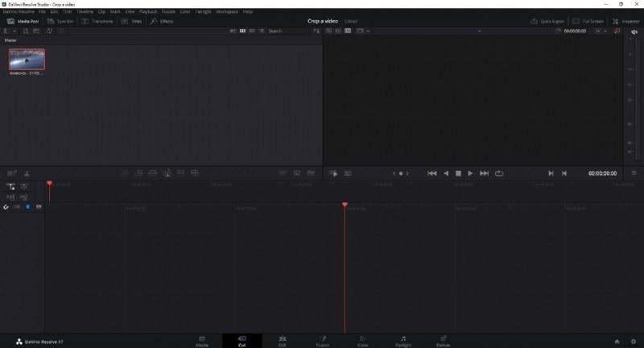The image size is (644, 348).
Task: Open the Titles panel
Action: click(131, 21)
